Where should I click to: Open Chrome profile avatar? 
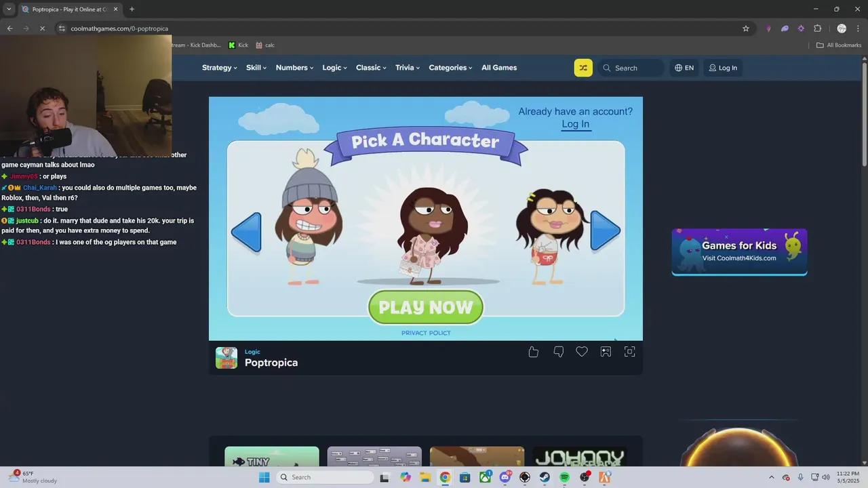tap(842, 28)
